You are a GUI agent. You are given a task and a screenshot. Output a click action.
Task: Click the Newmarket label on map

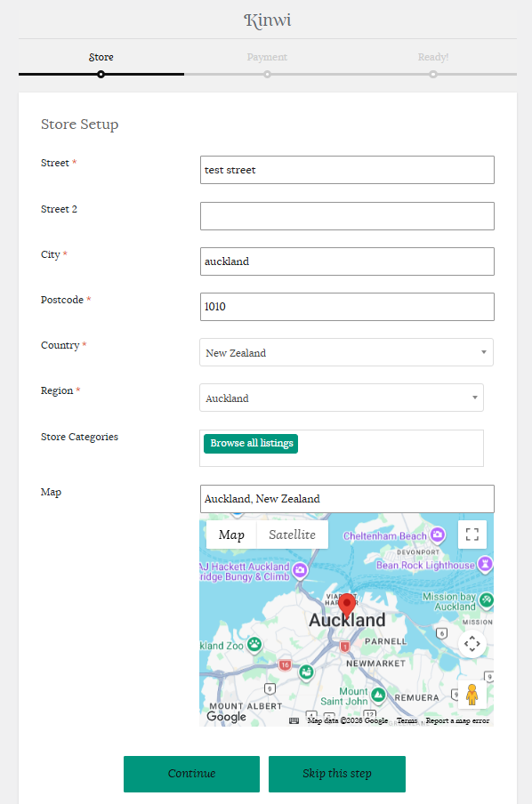376,663
